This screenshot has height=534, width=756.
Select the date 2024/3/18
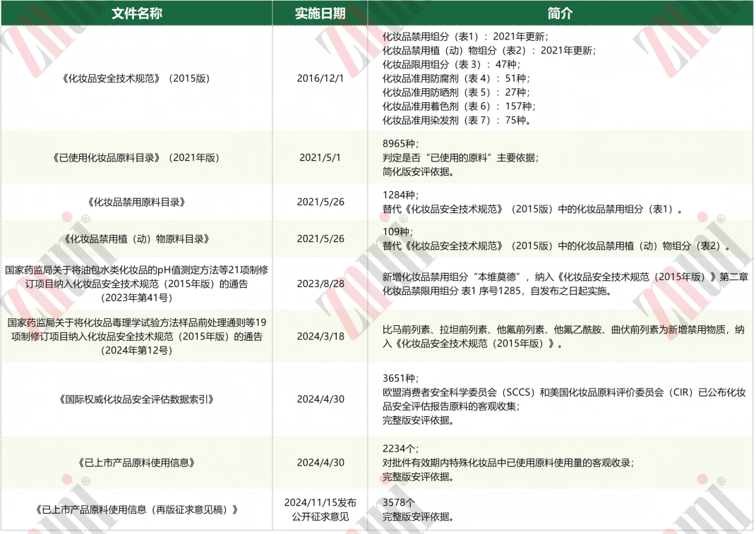point(320,336)
